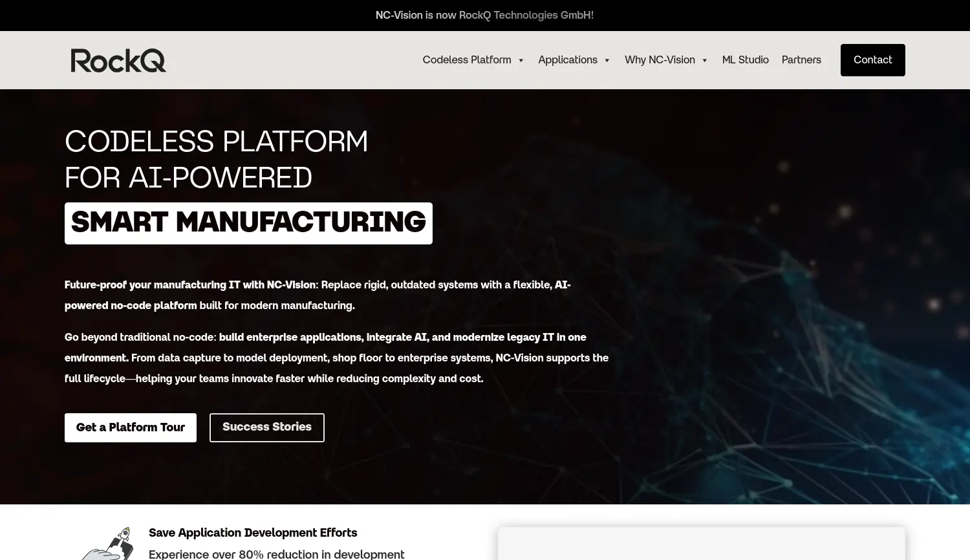
Task: Open the Codeless Platform menu
Action: (x=467, y=60)
